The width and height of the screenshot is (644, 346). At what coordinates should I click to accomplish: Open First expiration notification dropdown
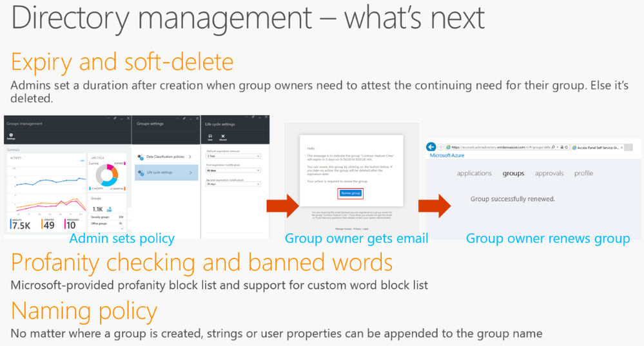coord(233,170)
